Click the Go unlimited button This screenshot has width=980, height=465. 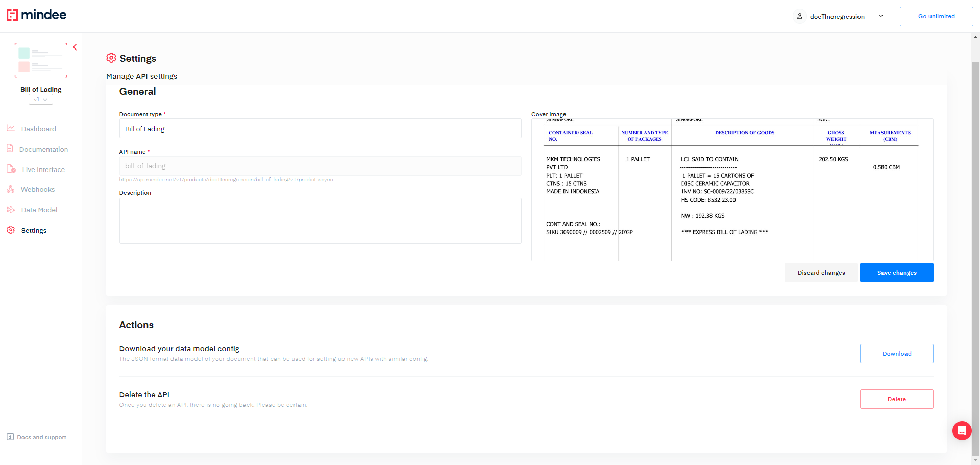pos(936,16)
